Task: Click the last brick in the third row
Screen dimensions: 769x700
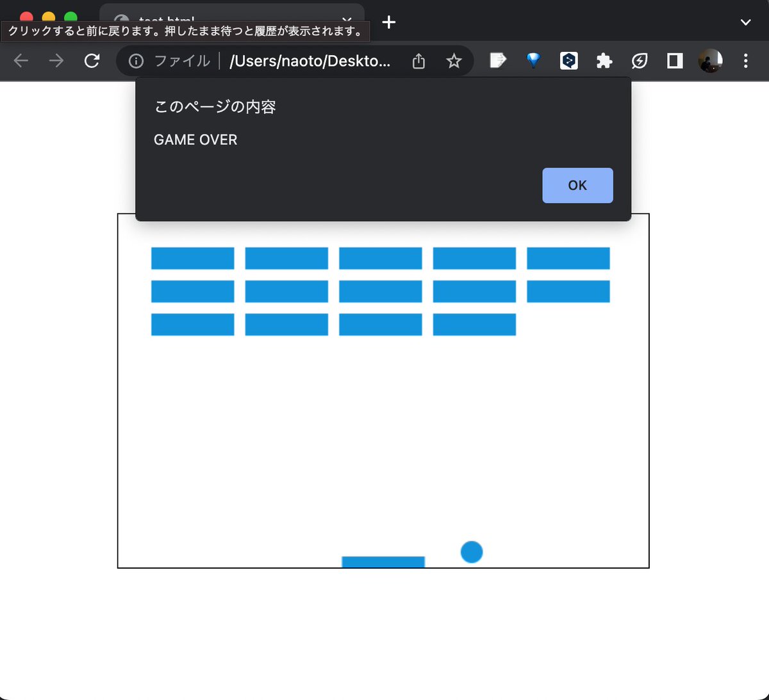Action: (474, 325)
